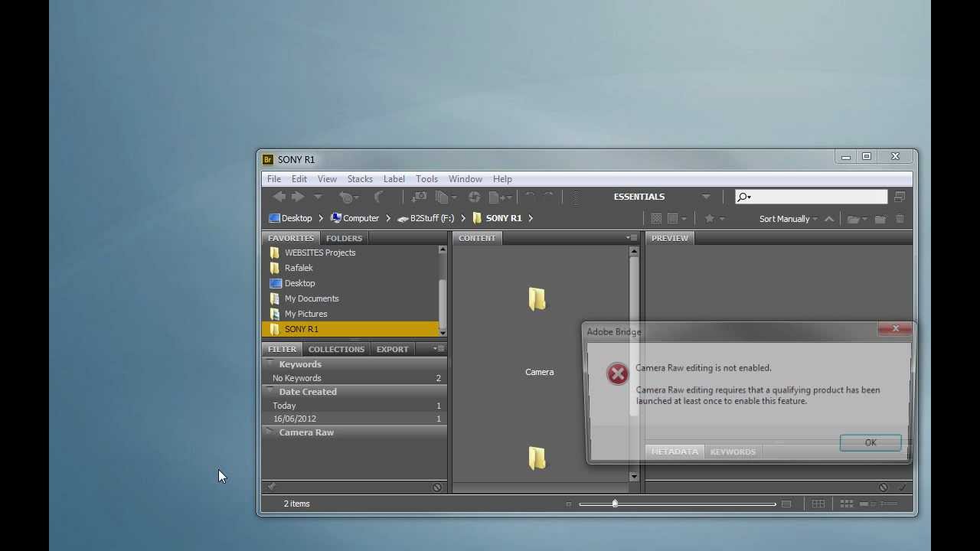The image size is (980, 551).
Task: Go to Desktop in the breadcrumb
Action: (x=290, y=218)
